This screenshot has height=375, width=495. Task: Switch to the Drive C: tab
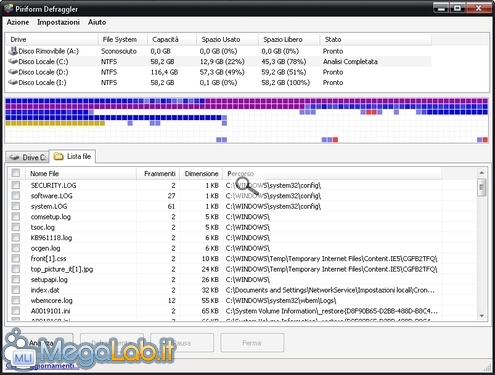point(27,157)
